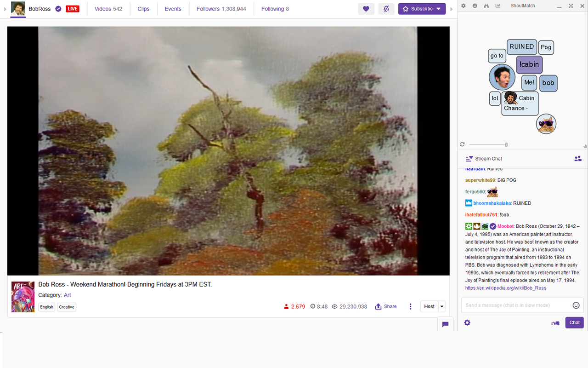The height and width of the screenshot is (368, 588).
Task: Click the send a message input field
Action: (x=517, y=305)
